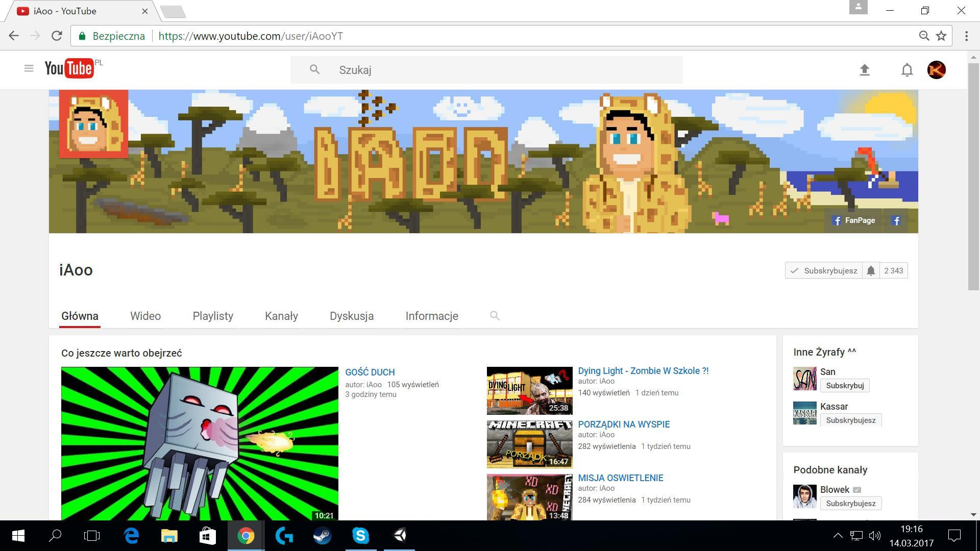Open the YouTube hamburger guide menu
980x551 pixels.
[29, 68]
